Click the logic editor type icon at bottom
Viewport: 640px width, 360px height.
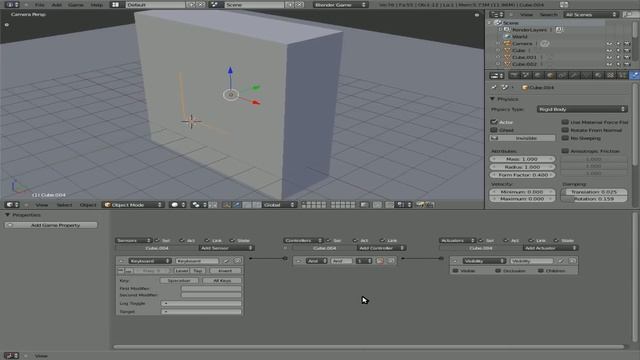click(11, 356)
